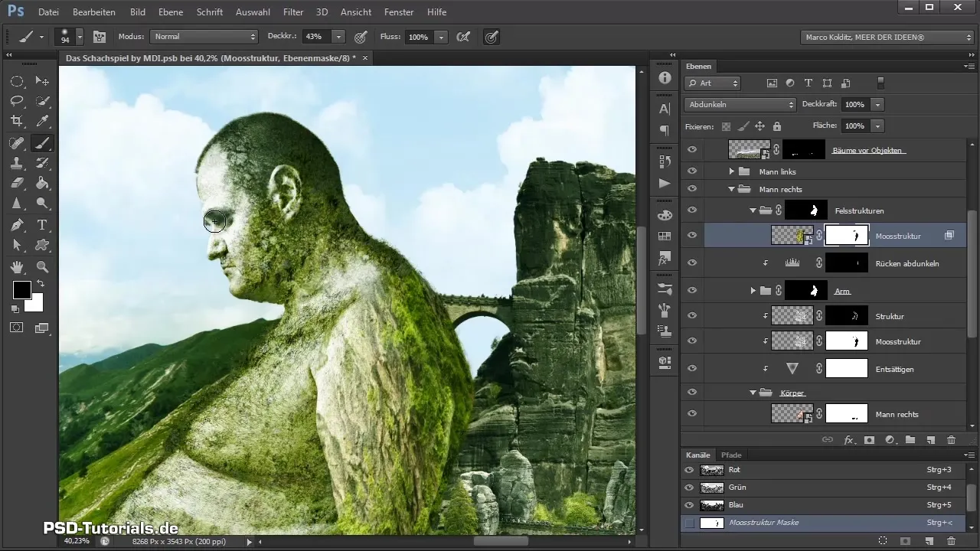Open the Fluss flow dropdown arrow
This screenshot has height=551, width=980.
[x=442, y=36]
